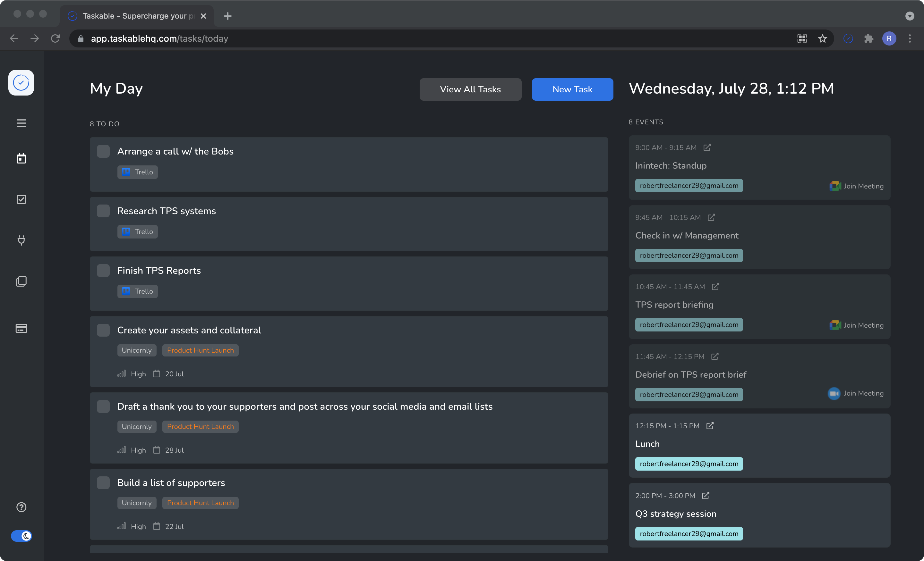This screenshot has height=561, width=924.
Task: Open the hamburger menu in sidebar
Action: (21, 123)
